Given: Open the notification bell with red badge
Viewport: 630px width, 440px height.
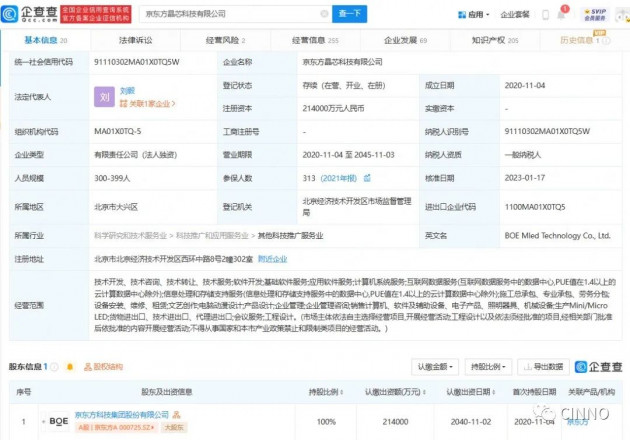Looking at the screenshot, I should 562,14.
